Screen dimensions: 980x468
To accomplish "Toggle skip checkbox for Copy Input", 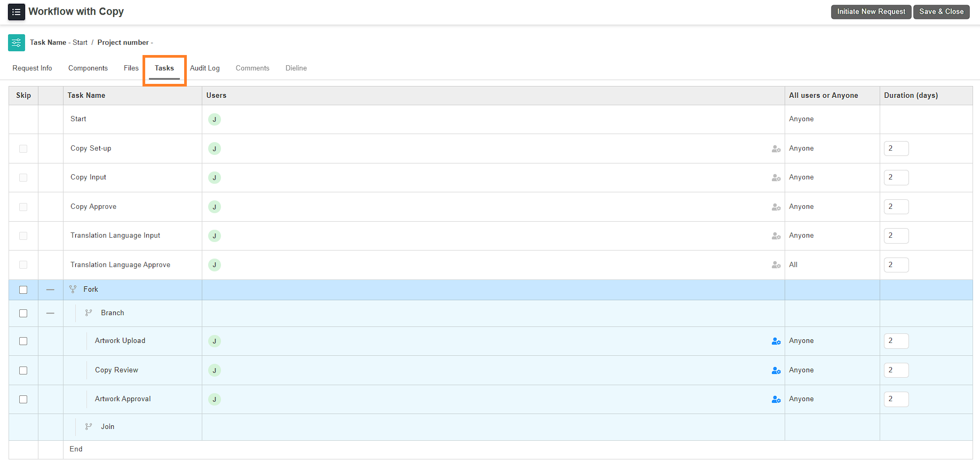I will pyautogui.click(x=23, y=178).
